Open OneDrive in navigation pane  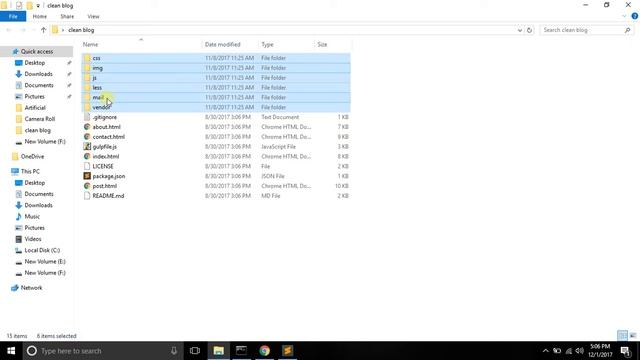32,156
